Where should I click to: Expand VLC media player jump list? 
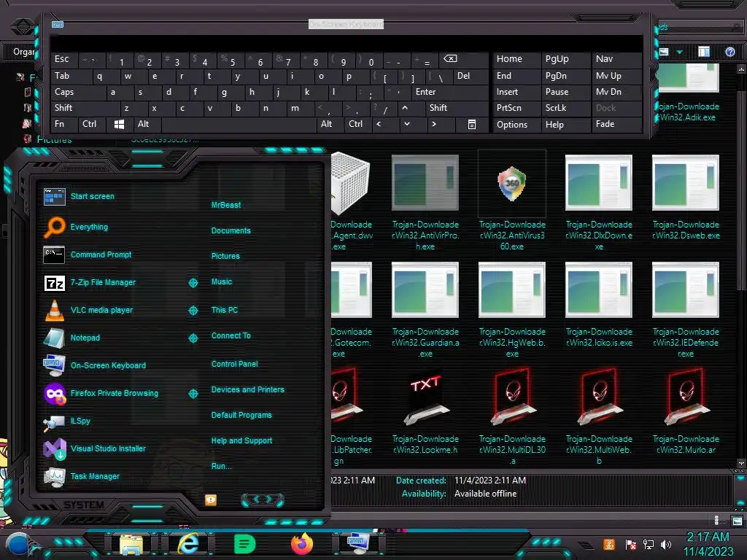click(x=193, y=311)
